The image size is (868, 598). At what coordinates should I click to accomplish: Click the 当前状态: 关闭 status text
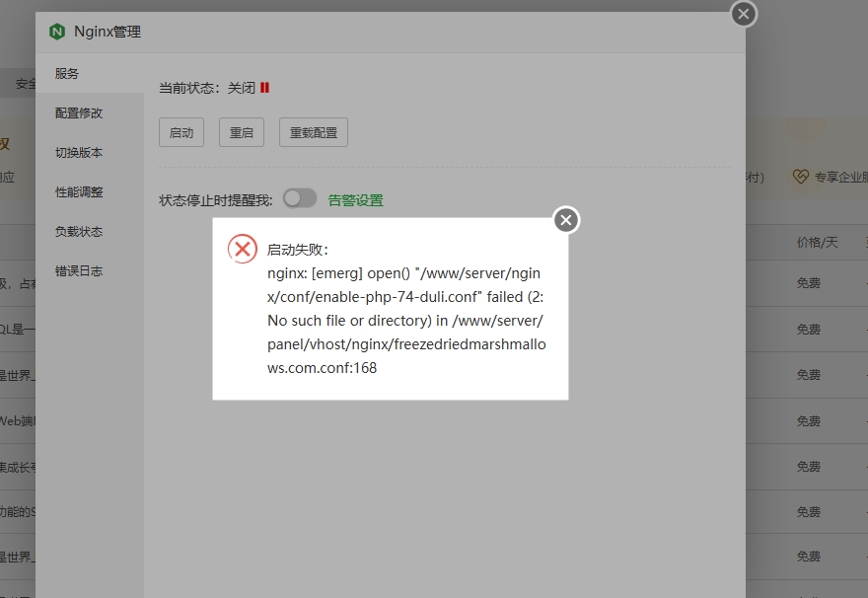pyautogui.click(x=207, y=88)
